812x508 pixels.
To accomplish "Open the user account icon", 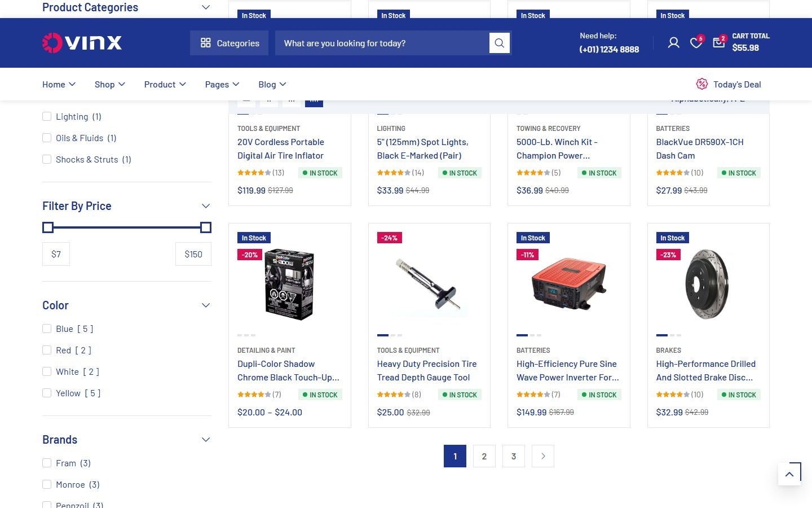I will pos(673,43).
